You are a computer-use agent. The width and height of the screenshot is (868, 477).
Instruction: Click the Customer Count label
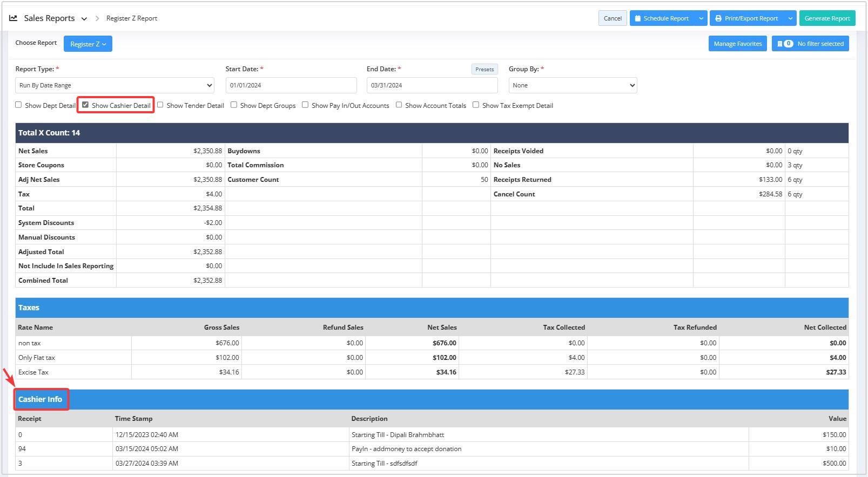point(253,180)
